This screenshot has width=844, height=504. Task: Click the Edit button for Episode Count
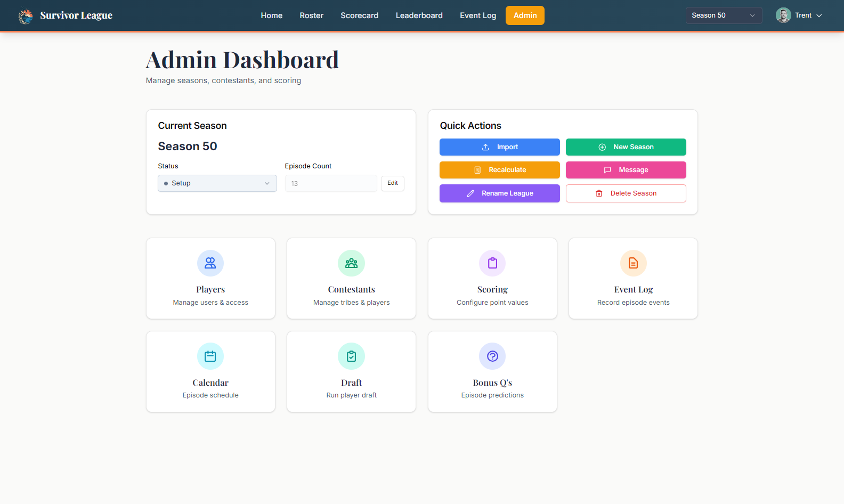coord(393,183)
